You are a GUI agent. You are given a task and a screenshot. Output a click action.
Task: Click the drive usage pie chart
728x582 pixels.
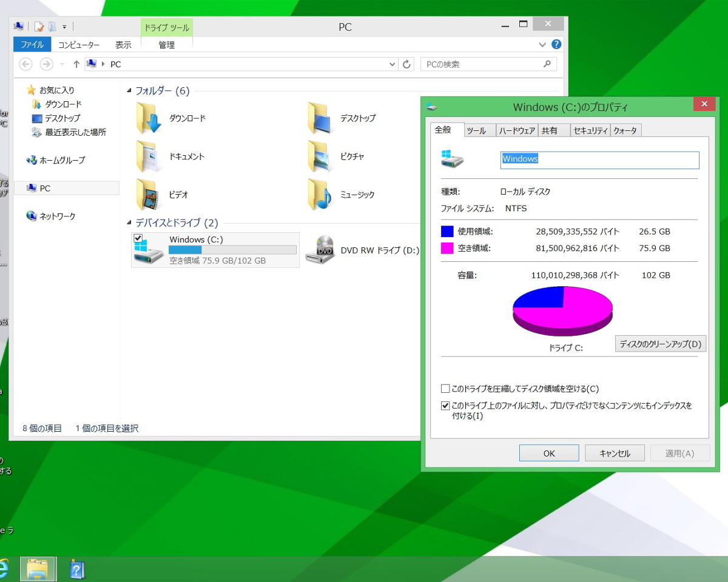(562, 310)
